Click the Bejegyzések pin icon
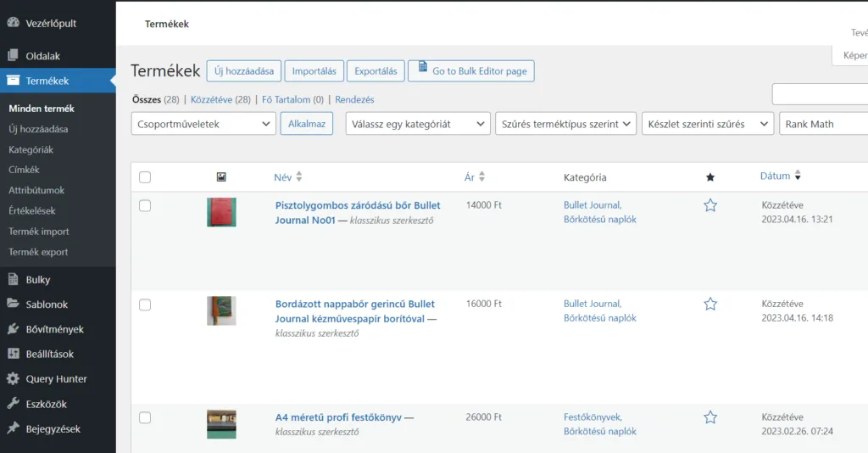The image size is (868, 453). click(x=14, y=428)
